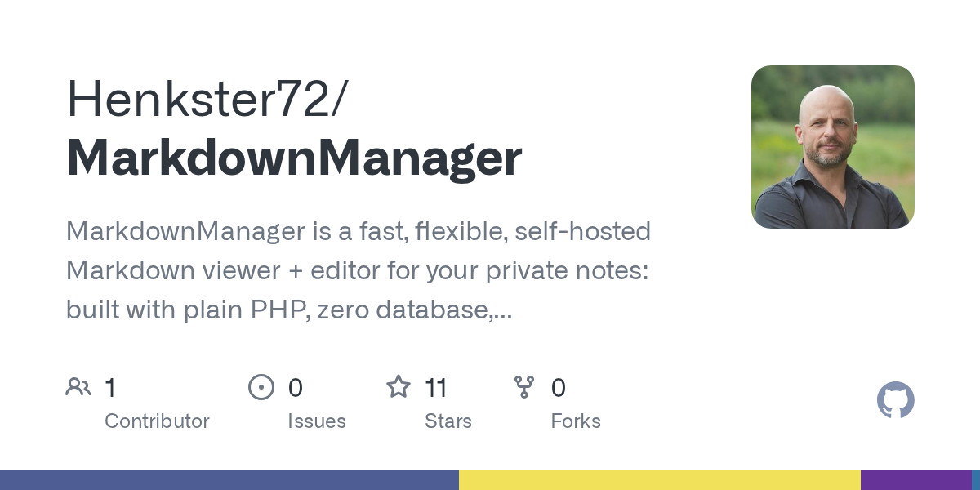Click the blue-gray language bar segment
The image size is (980, 490).
pyautogui.click(x=229, y=480)
